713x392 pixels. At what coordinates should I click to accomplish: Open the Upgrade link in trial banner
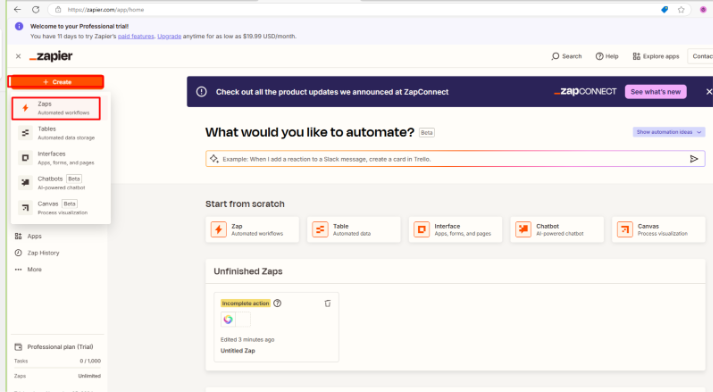[169, 36]
